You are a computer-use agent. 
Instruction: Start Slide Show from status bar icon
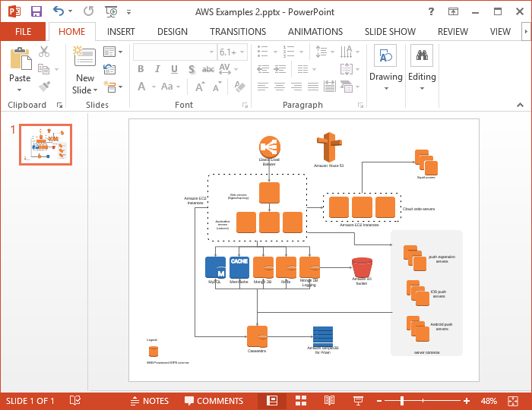click(357, 400)
